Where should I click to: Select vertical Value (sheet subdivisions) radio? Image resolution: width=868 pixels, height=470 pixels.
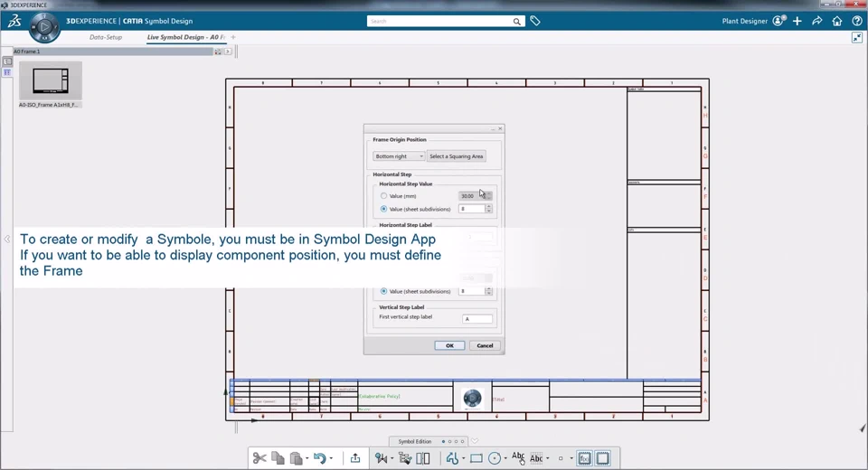tap(383, 291)
